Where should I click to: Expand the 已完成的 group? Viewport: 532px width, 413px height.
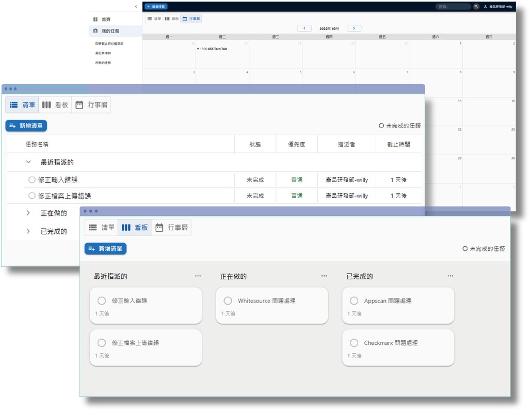pos(28,231)
